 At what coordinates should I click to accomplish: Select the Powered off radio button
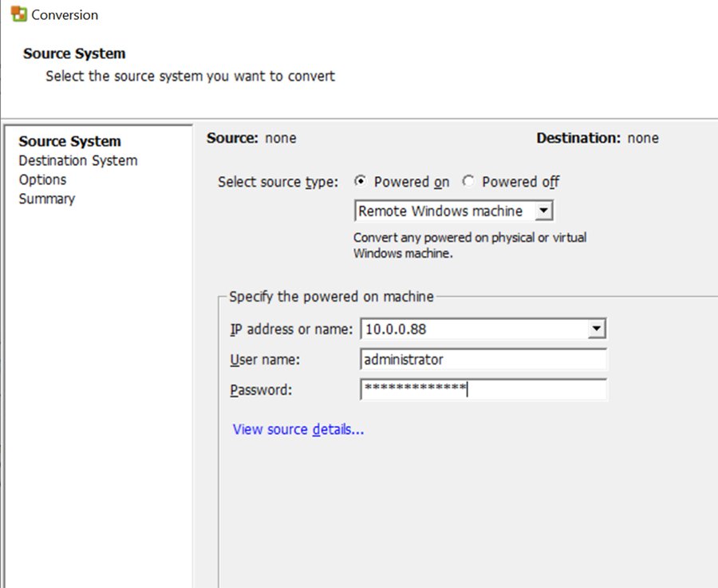pyautogui.click(x=469, y=182)
